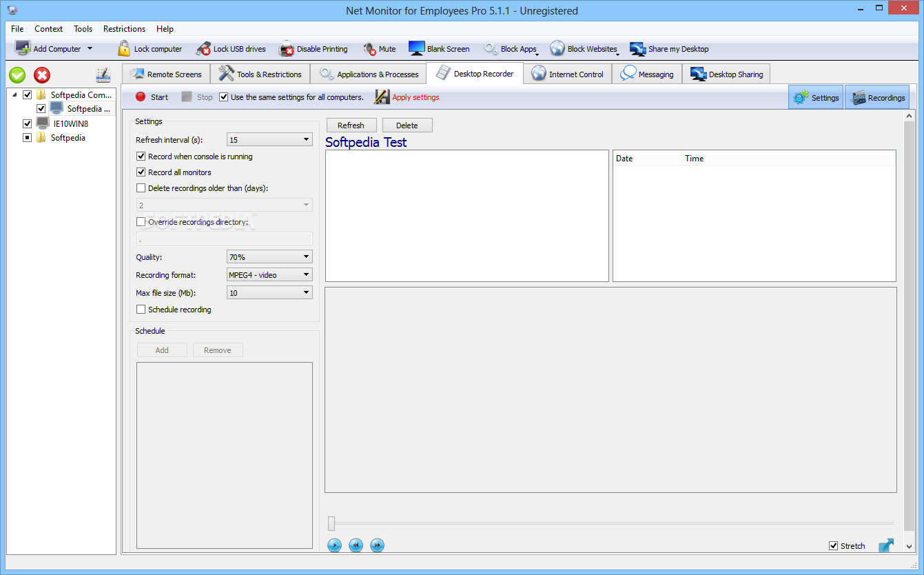Click the fast-forward playback button
This screenshot has height=575, width=924.
[x=377, y=545]
